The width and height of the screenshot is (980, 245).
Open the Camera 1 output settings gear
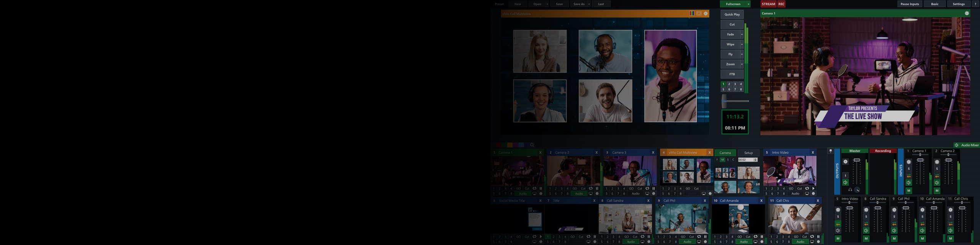click(967, 13)
